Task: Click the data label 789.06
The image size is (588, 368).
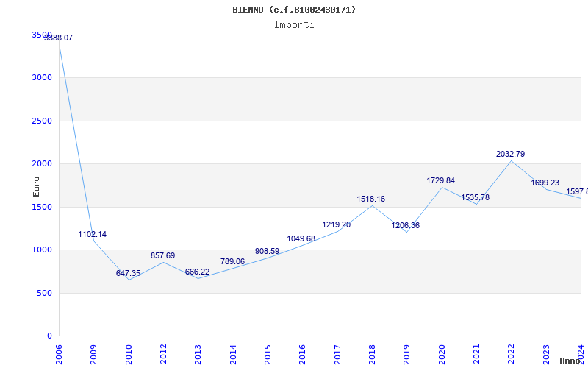Action: coord(232,261)
